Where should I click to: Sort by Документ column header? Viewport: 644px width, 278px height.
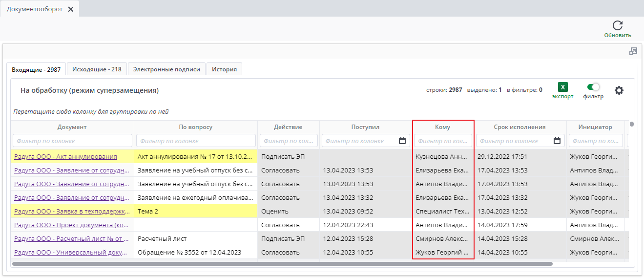point(72,127)
